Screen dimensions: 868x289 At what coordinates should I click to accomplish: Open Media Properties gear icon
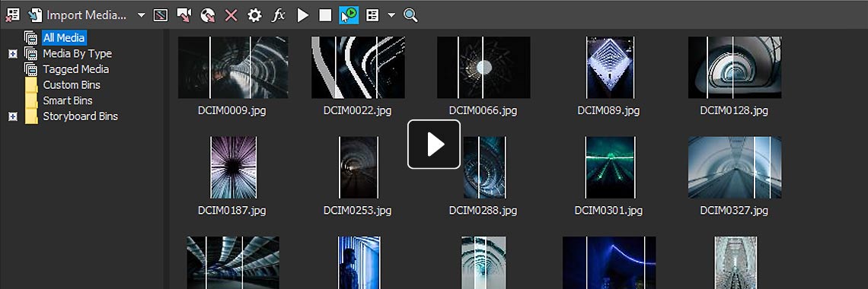point(254,15)
